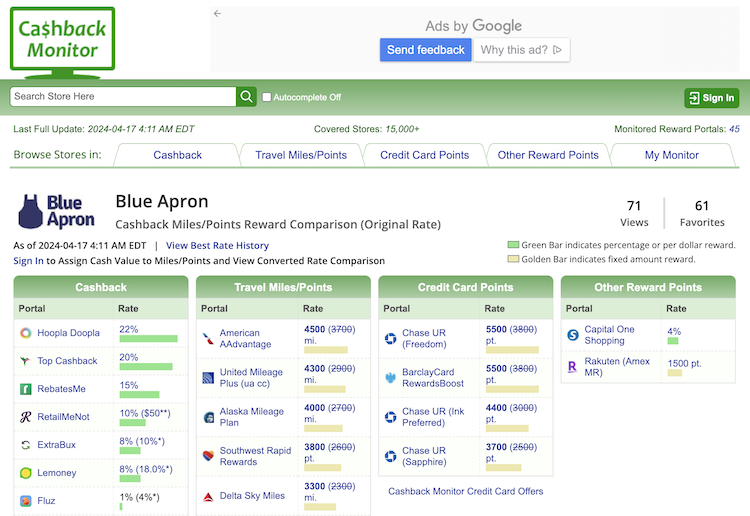Click the Cashback Monitor logo
Screen dimensions: 750x516
point(63,43)
